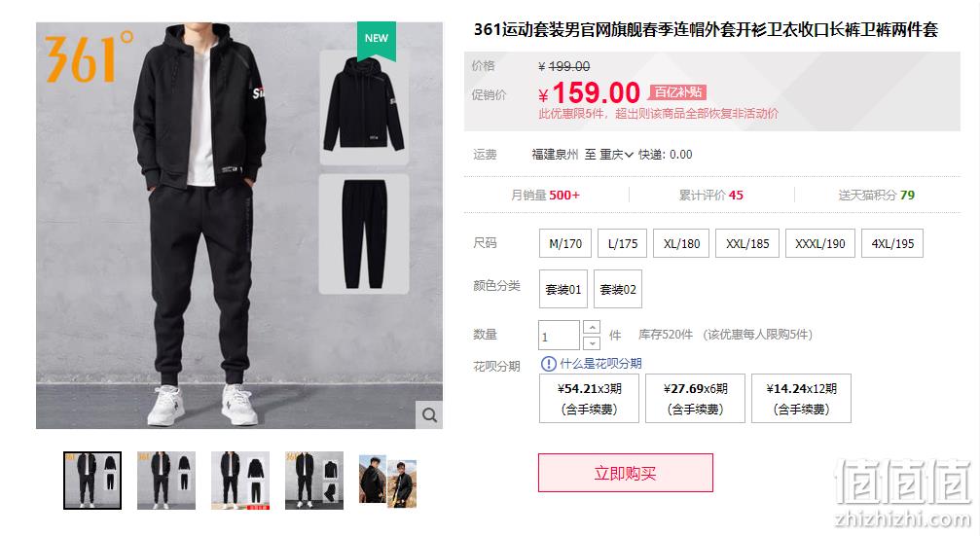View 累计评价 45 reviews
Viewport: 980px width, 536px height.
click(711, 195)
